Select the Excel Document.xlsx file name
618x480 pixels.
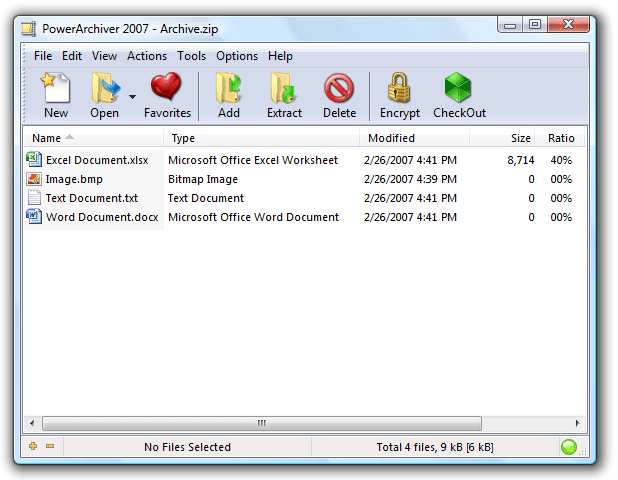coord(97,160)
